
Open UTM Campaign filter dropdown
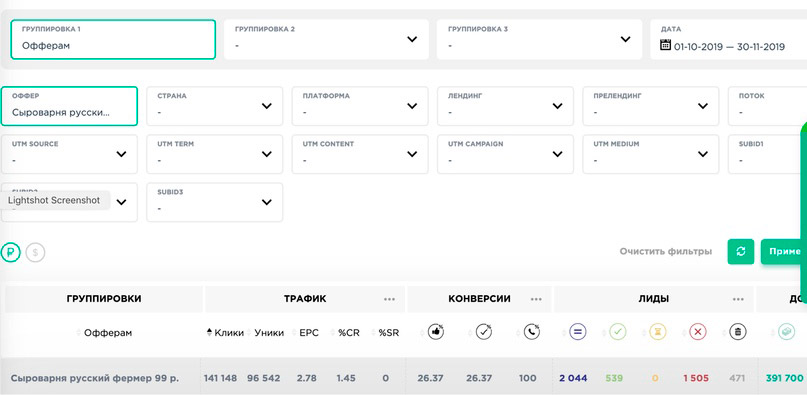coord(505,154)
